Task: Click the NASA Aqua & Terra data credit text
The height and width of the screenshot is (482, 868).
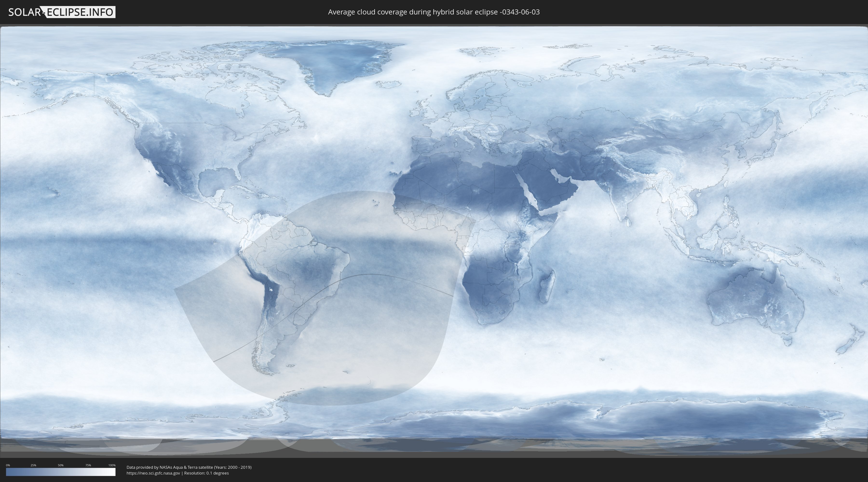Action: coord(189,467)
